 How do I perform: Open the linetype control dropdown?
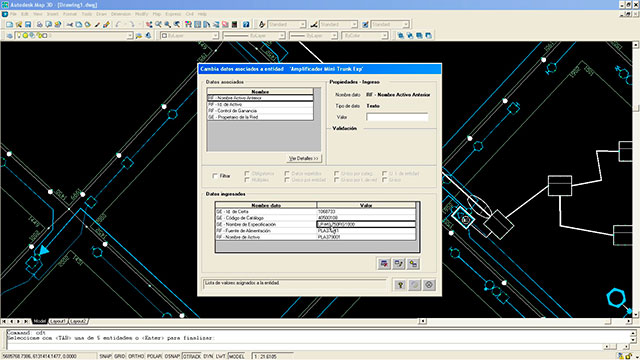(282, 36)
